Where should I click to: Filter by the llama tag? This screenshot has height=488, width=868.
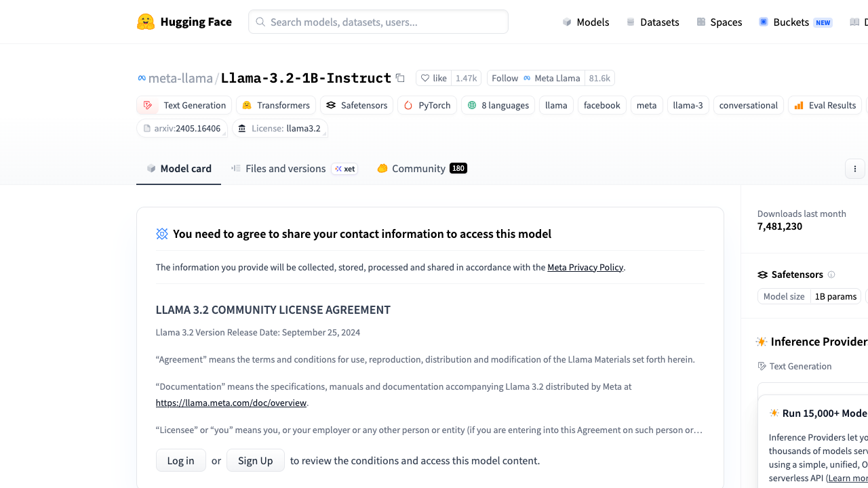point(556,105)
